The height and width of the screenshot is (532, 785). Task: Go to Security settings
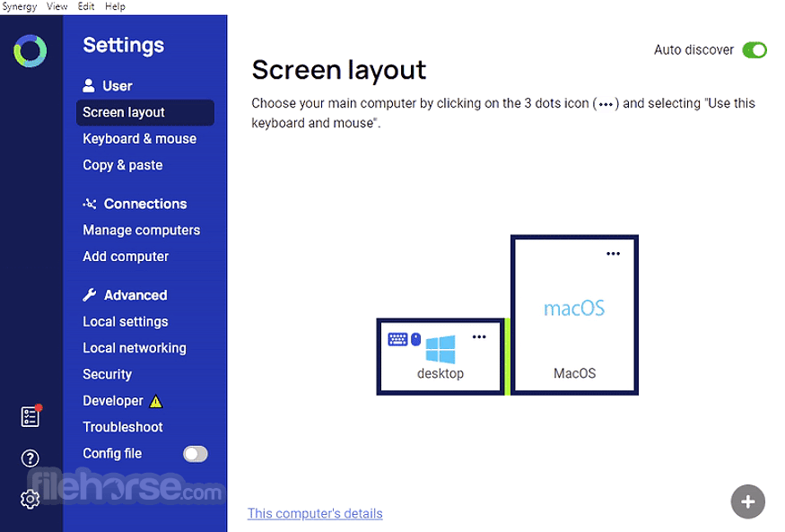tap(107, 374)
